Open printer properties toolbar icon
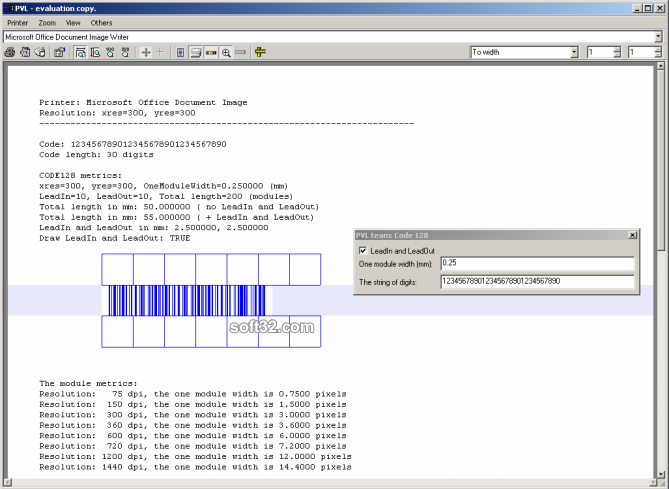Viewport: 669px width, 489px height. (x=59, y=52)
